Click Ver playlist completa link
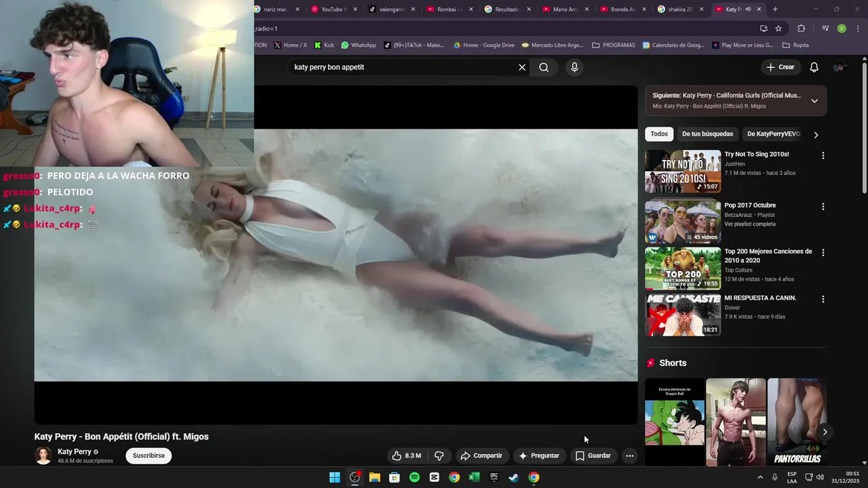The height and width of the screenshot is (488, 868). 750,224
